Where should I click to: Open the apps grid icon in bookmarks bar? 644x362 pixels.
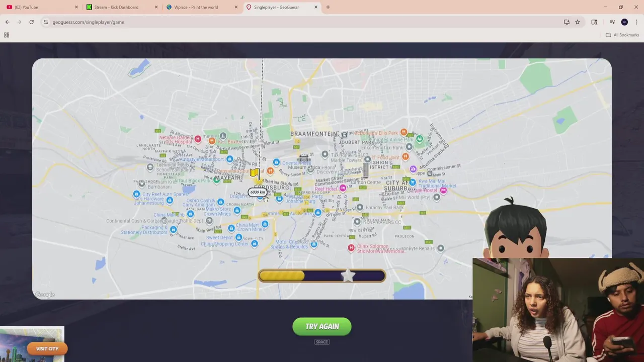7,35
